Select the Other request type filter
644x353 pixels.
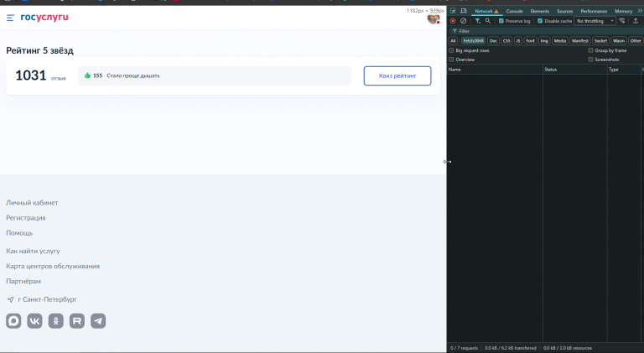tap(636, 40)
